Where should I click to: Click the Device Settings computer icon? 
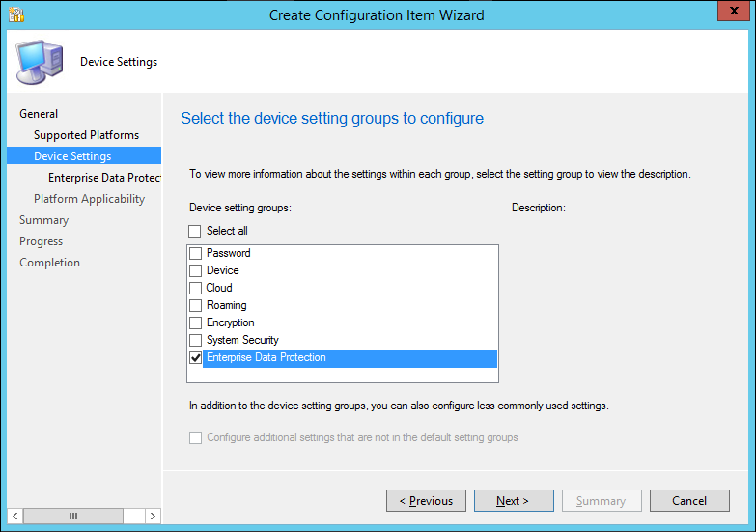40,62
